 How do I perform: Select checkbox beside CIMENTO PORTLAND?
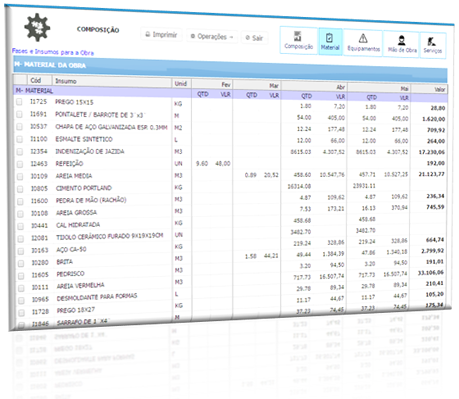click(20, 189)
